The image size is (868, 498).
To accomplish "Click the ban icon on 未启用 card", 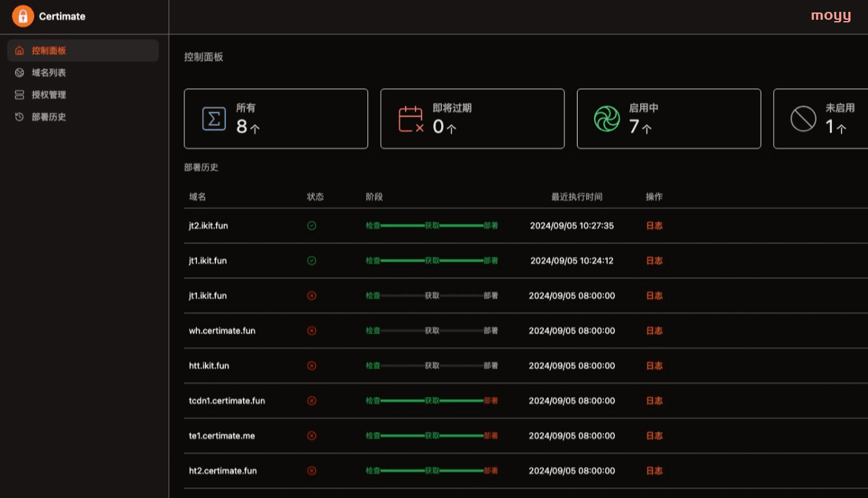I will pos(803,119).
